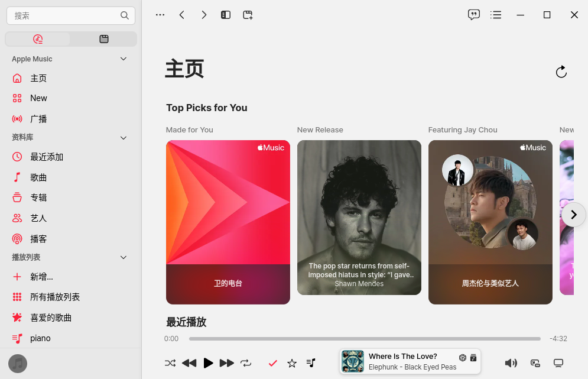Toggle the sidebar visibility icon

click(x=226, y=15)
